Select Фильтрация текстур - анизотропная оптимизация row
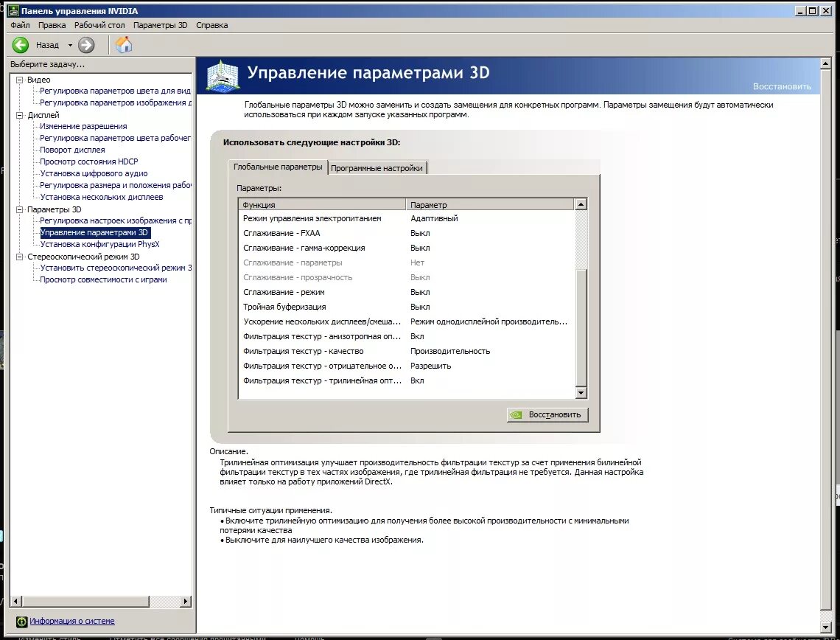Viewport: 840px width, 640px height. pos(407,337)
